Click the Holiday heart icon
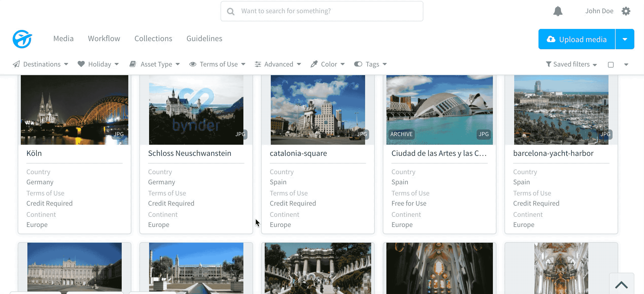644x294 pixels. coord(81,64)
